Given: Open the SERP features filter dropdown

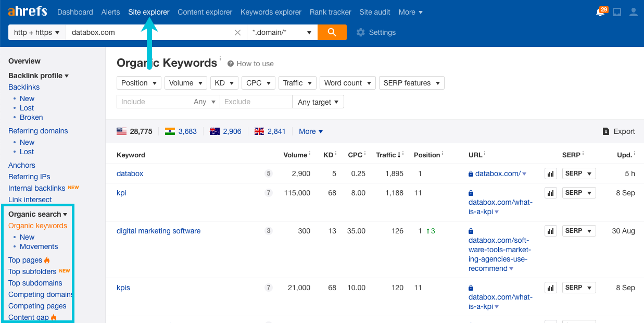Looking at the screenshot, I should tap(412, 83).
